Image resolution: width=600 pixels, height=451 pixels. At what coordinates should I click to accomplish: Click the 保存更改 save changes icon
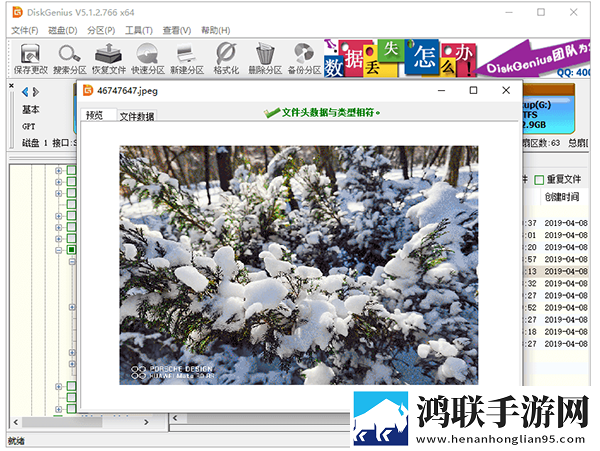pyautogui.click(x=30, y=59)
